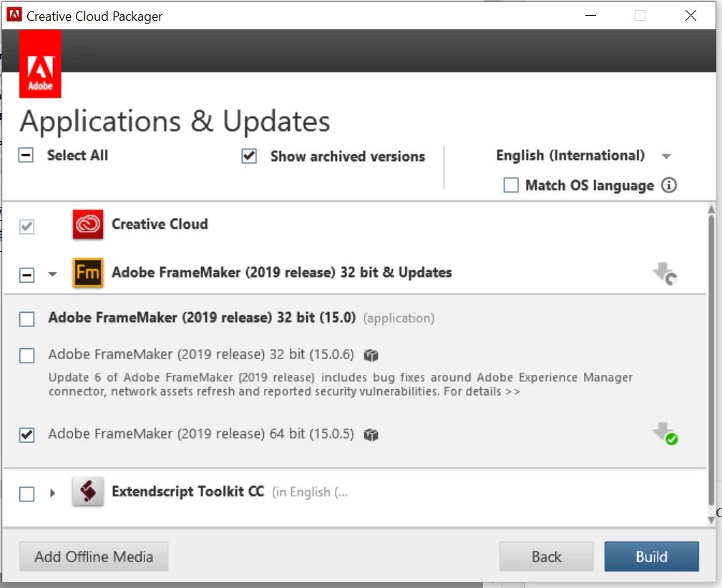Check FrameMaker 32 bit (15.0) application

coord(26,318)
